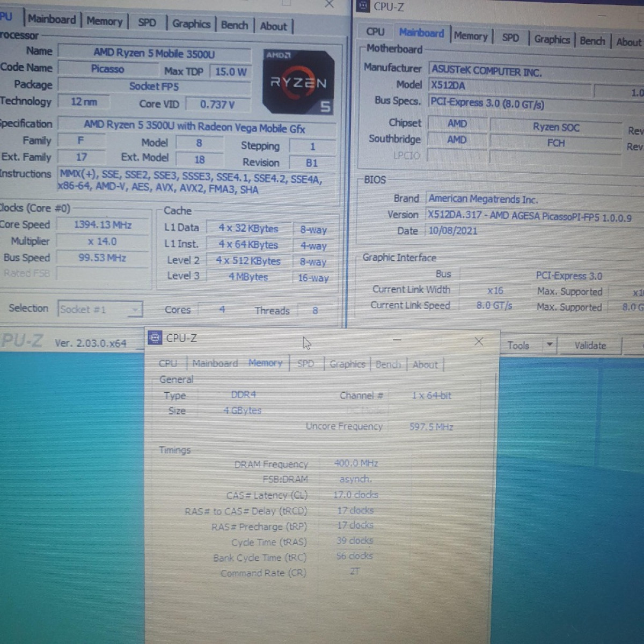
Task: Open Mainboard tab in front CPU-Z window
Action: coord(215,363)
